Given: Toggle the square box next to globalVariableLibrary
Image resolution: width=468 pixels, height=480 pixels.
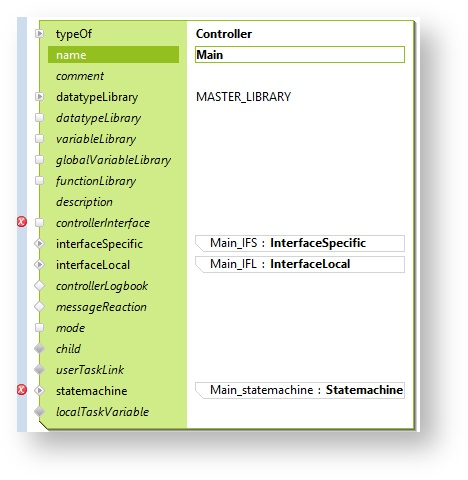Looking at the screenshot, I should tap(39, 160).
